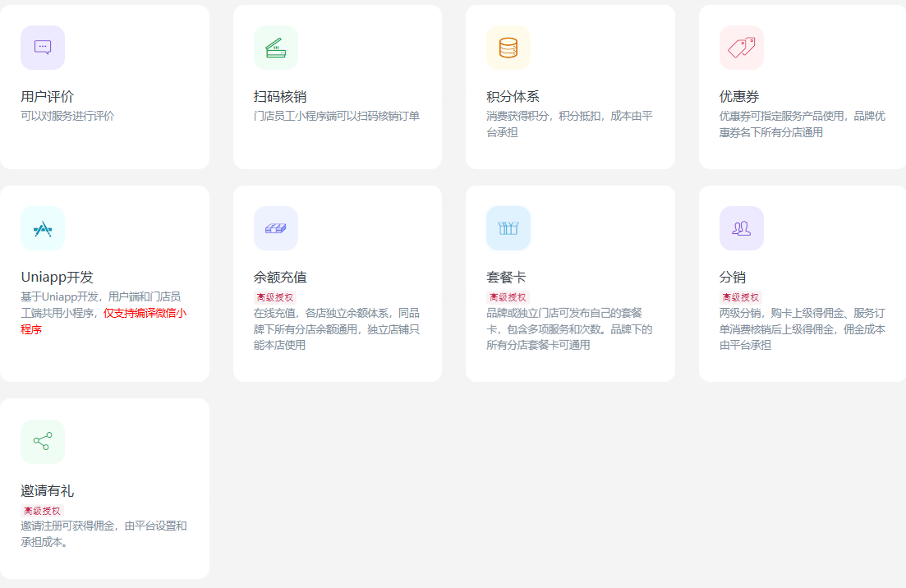Select the 套餐卡 gift box icon

(508, 228)
